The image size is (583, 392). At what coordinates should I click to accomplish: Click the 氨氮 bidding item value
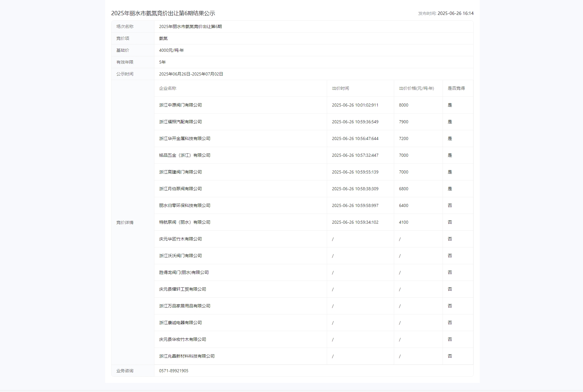click(163, 38)
